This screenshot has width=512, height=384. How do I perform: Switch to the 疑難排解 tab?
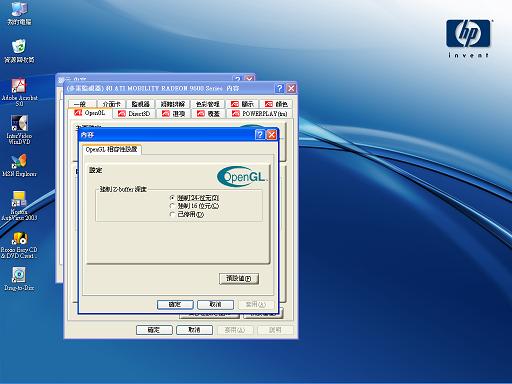[173, 104]
